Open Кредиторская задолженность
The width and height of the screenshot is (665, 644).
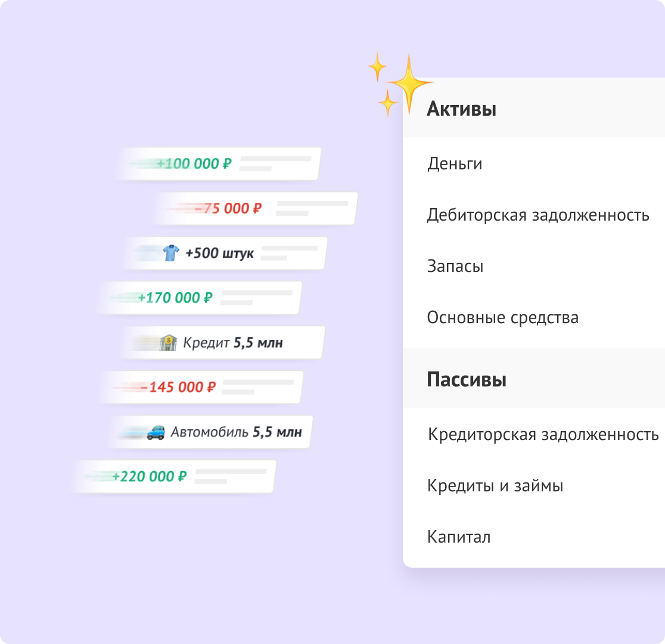coord(543,435)
